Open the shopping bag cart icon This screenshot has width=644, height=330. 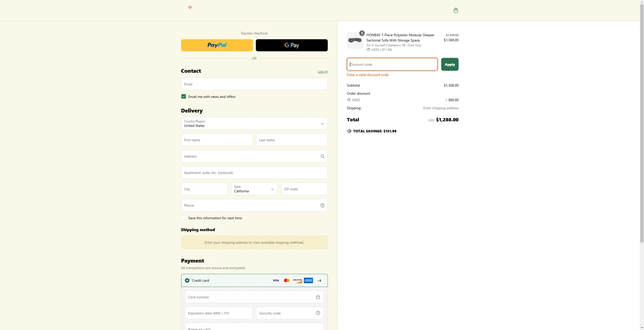(456, 10)
